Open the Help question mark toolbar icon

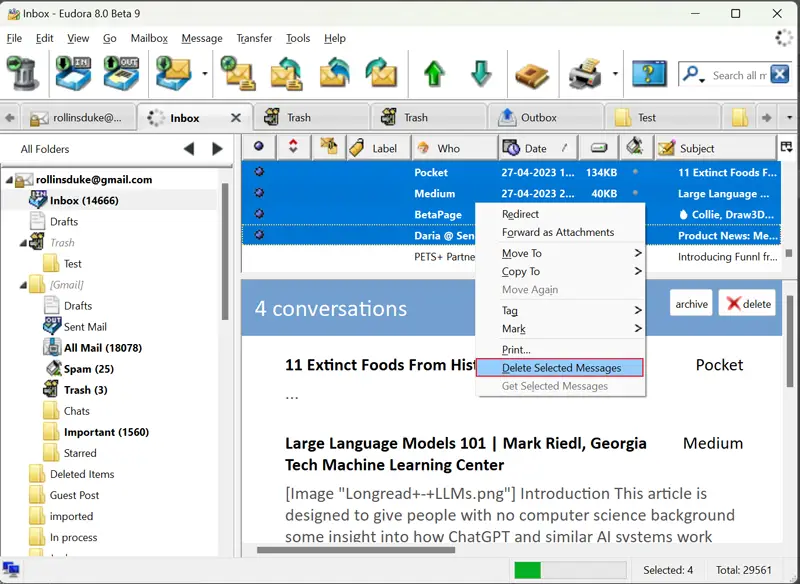pos(649,75)
